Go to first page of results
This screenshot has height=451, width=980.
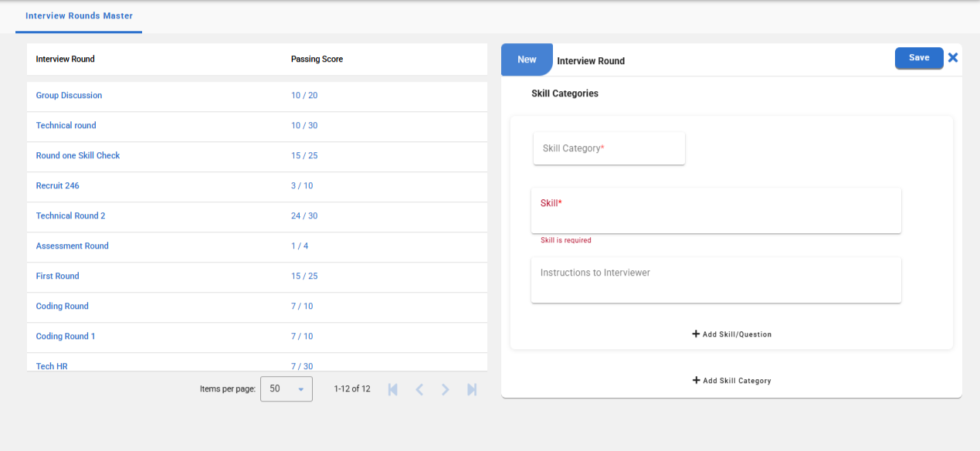[x=393, y=389]
